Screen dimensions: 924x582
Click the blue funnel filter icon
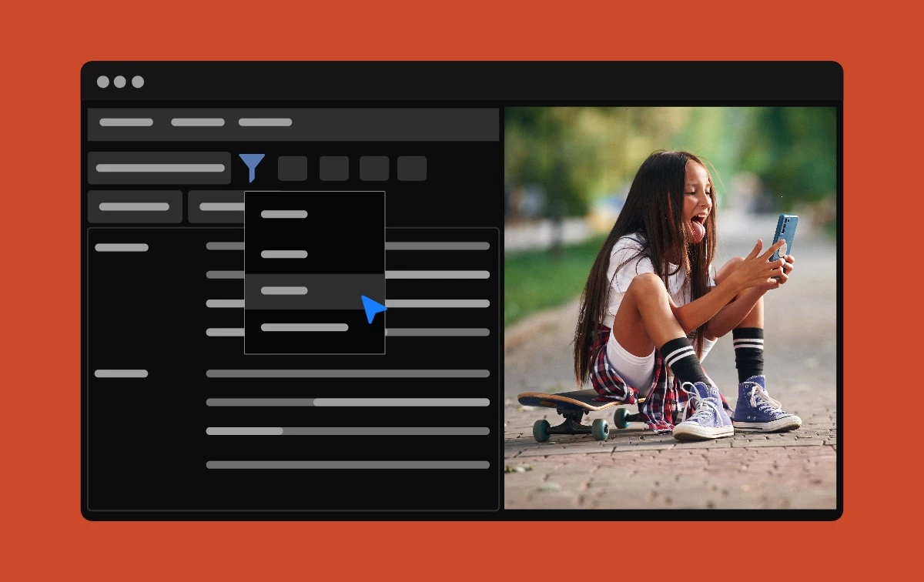[x=252, y=167]
